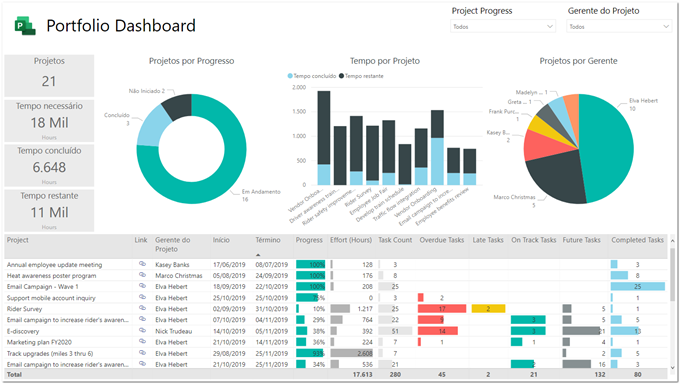Viewport: 680px width, 384px height.
Task: Click 'Kasey Banks' manager cell
Action: coord(172,265)
